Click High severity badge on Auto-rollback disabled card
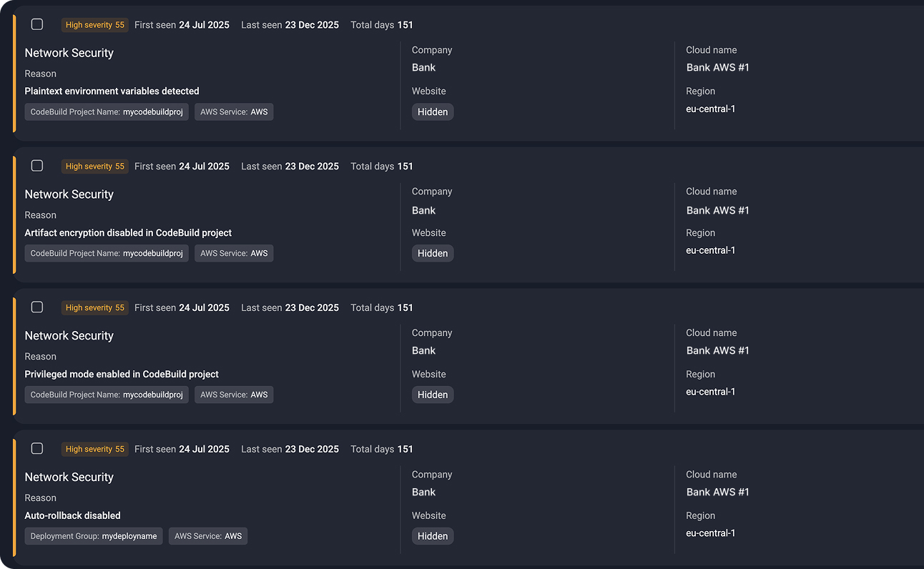Viewport: 924px width, 569px height. (94, 450)
